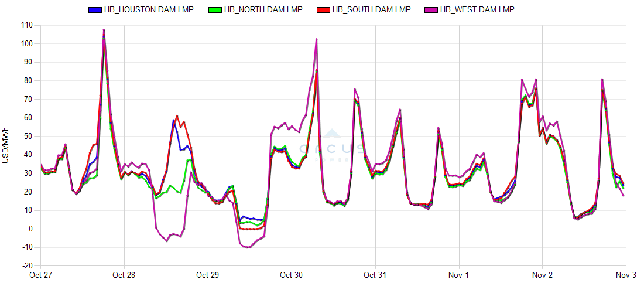Click the lowest HB_WEST trough near -10
Image resolution: width=644 pixels, height=293 pixels.
(x=248, y=247)
